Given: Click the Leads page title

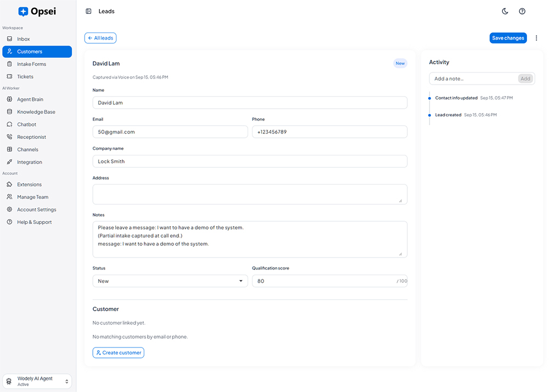Looking at the screenshot, I should coord(107,11).
